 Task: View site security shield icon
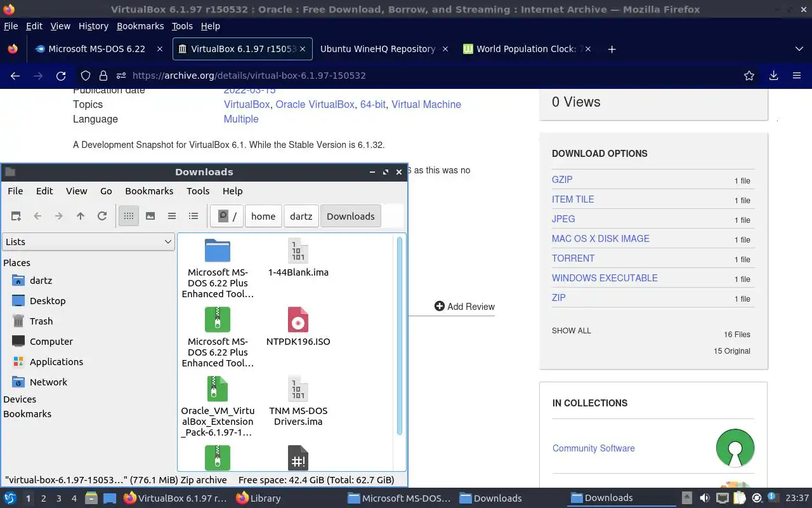[x=86, y=76]
